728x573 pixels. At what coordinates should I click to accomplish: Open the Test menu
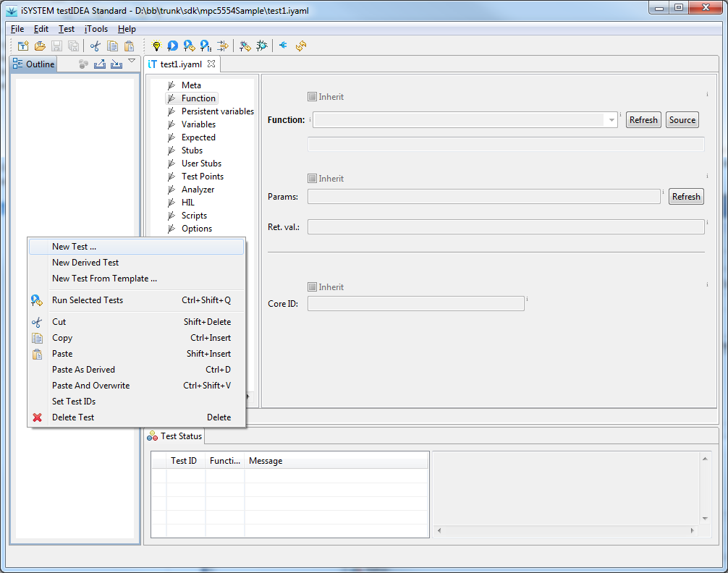pos(67,29)
